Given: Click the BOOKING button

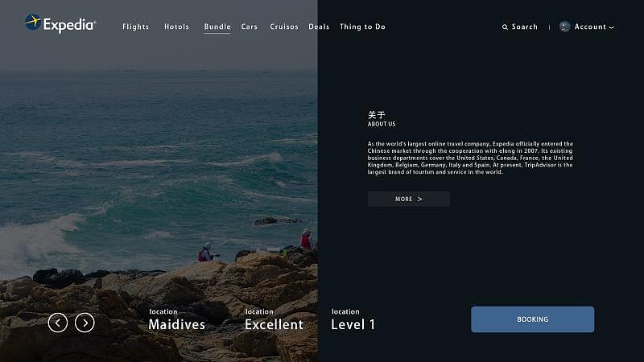Looking at the screenshot, I should click(x=532, y=319).
